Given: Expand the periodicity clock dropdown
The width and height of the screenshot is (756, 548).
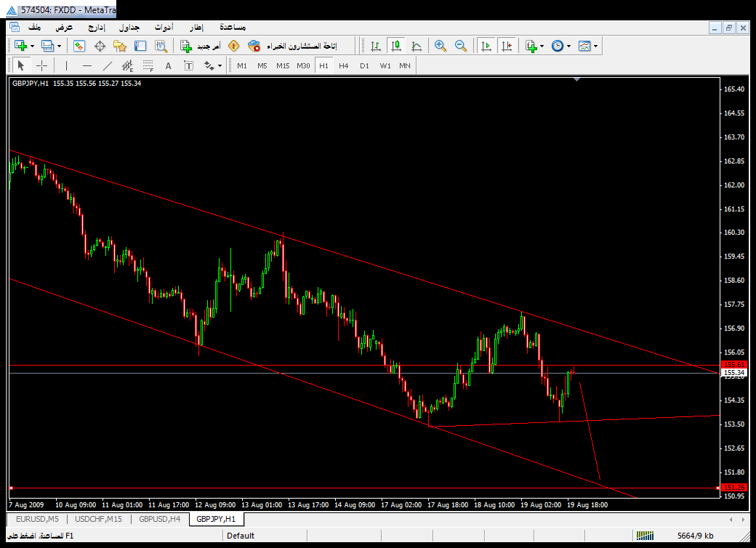Looking at the screenshot, I should 568,46.
